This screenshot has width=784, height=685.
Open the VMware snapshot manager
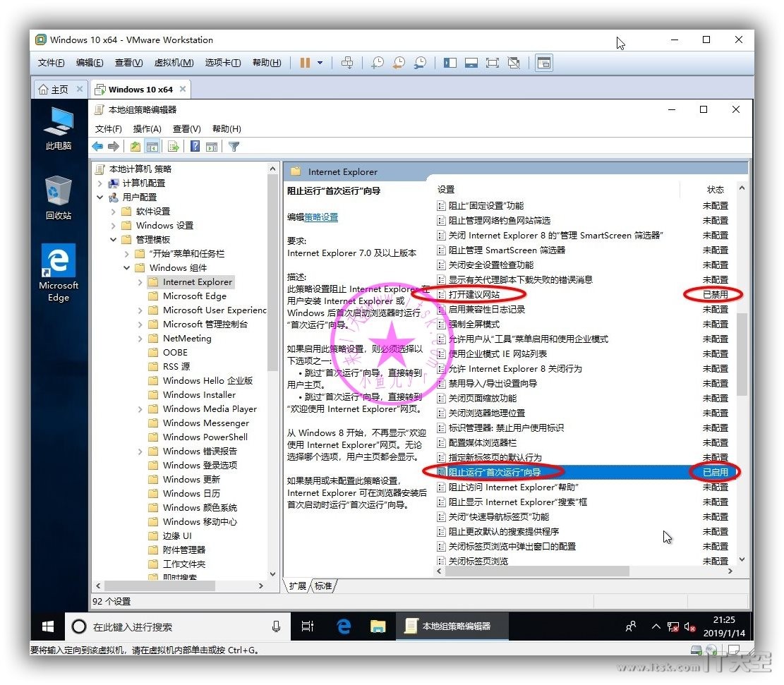coord(420,63)
